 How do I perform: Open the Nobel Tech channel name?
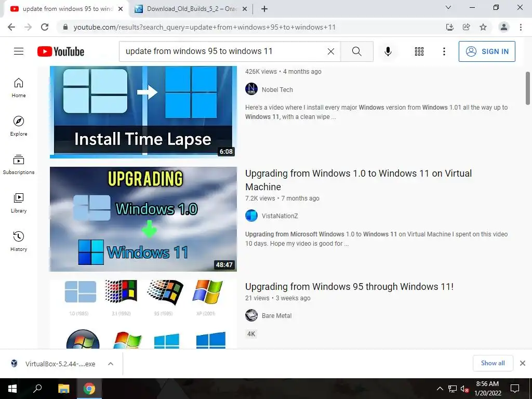point(277,89)
